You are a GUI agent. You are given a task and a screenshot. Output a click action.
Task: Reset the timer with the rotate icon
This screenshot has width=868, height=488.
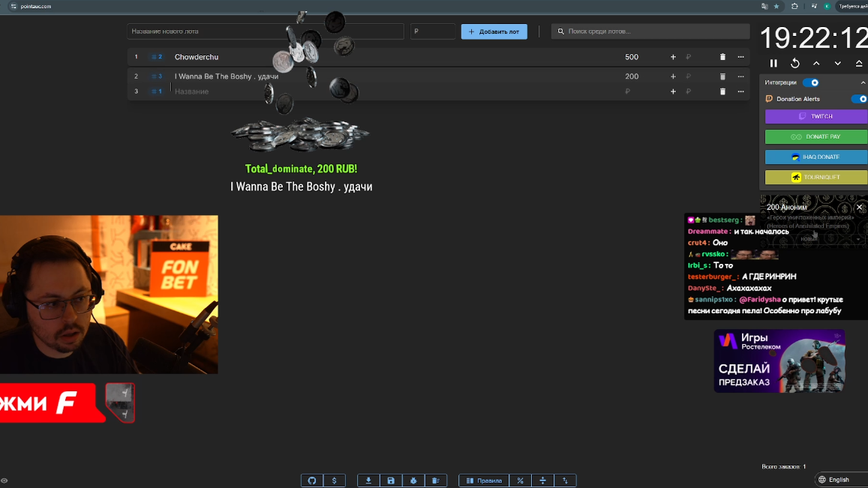click(795, 63)
